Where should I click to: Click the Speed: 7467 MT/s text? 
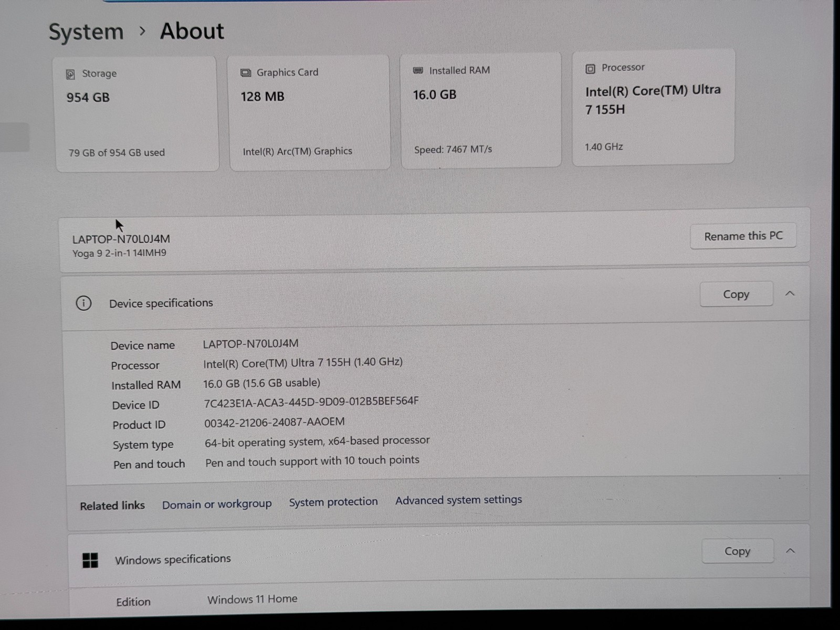coord(453,150)
